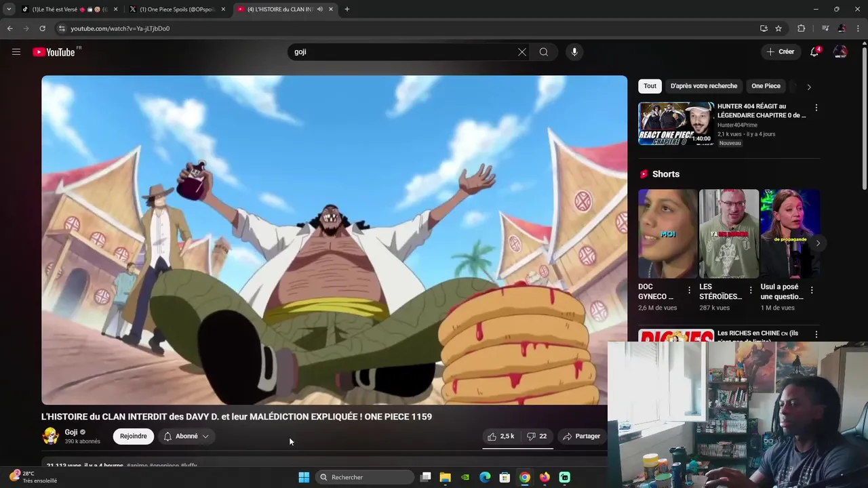Start voice search with microphone icon
Image resolution: width=868 pixels, height=488 pixels.
[574, 52]
